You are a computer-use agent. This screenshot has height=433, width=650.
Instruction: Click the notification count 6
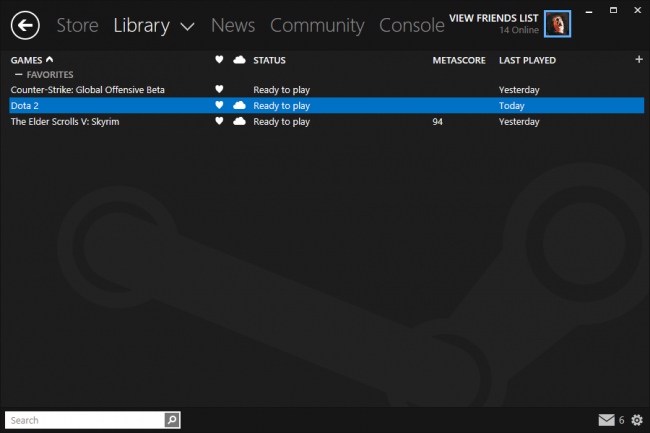click(x=621, y=420)
